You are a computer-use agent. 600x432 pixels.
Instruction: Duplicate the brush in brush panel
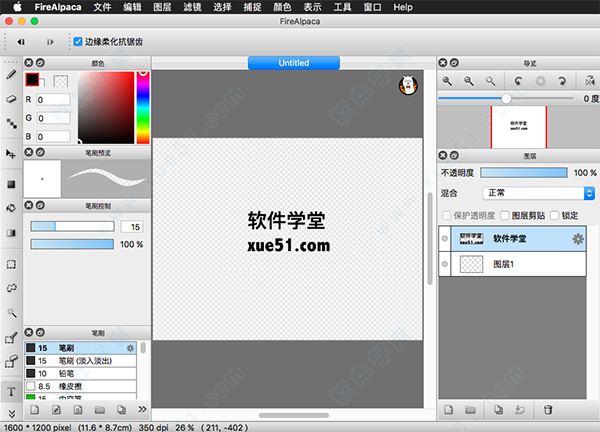[121, 410]
